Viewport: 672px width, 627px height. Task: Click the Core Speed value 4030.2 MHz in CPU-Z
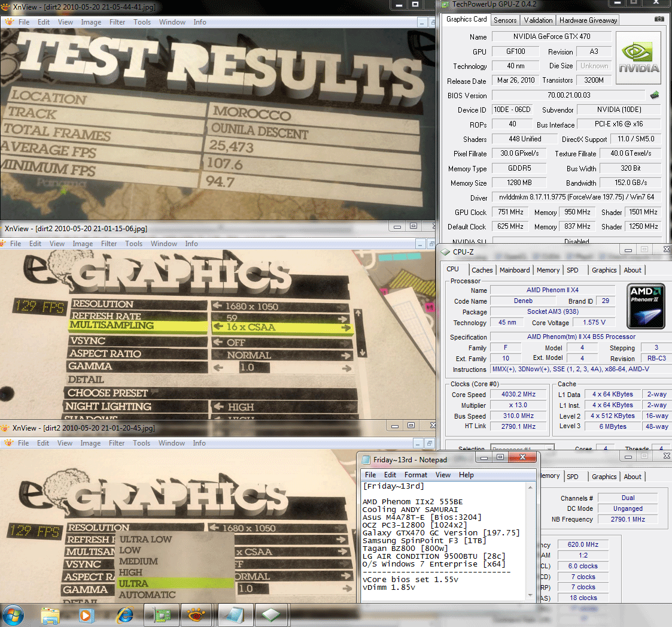click(x=518, y=394)
